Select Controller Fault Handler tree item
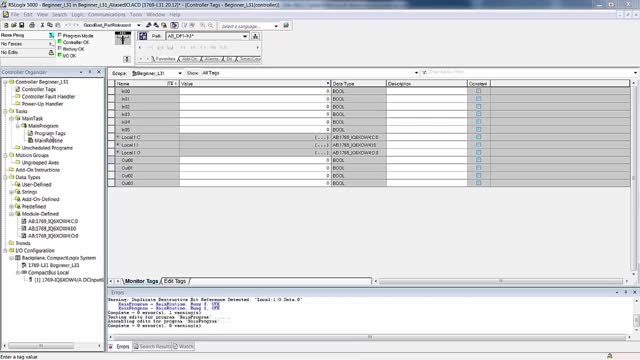Image resolution: width=640 pixels, height=360 pixels. click(48, 96)
